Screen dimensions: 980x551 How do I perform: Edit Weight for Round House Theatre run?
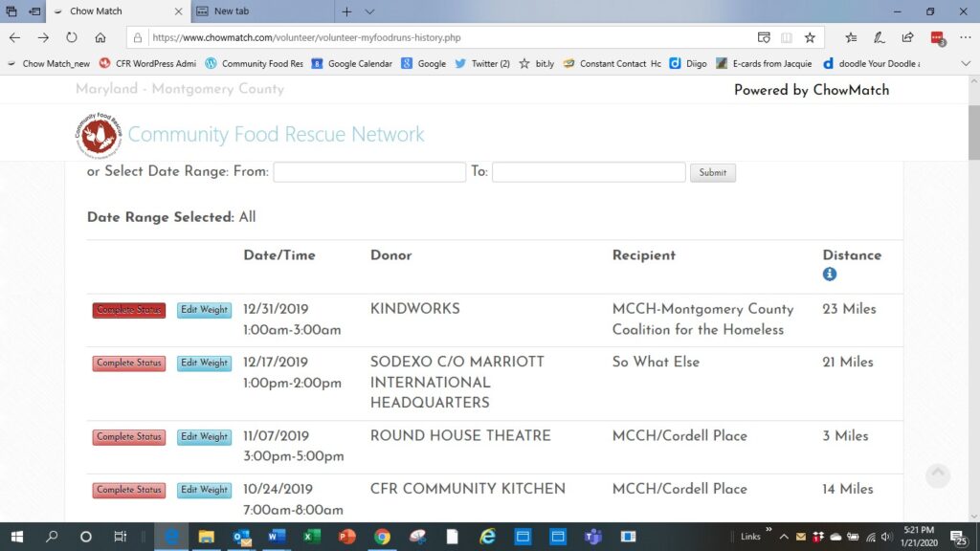click(x=205, y=436)
